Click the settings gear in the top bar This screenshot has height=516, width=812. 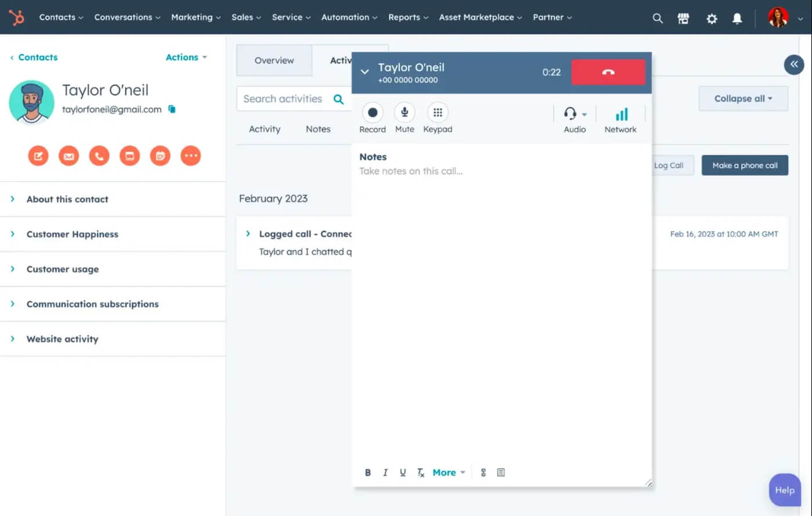tap(712, 19)
